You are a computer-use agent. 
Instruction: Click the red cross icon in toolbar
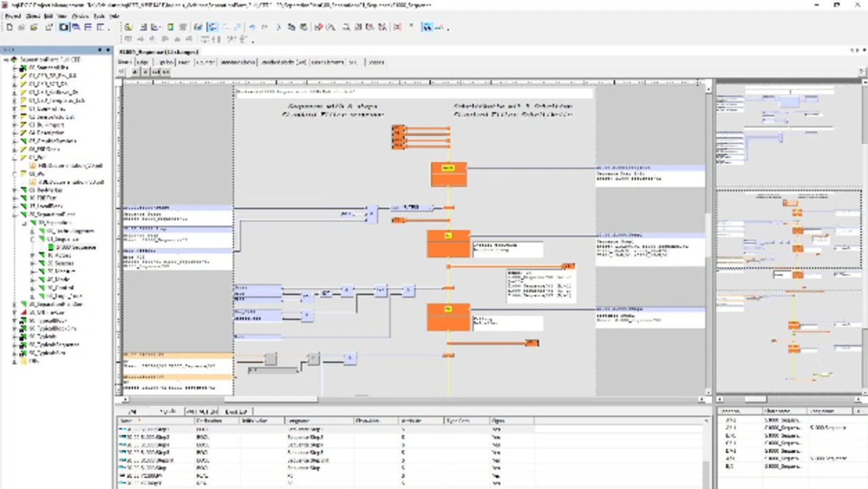click(397, 27)
